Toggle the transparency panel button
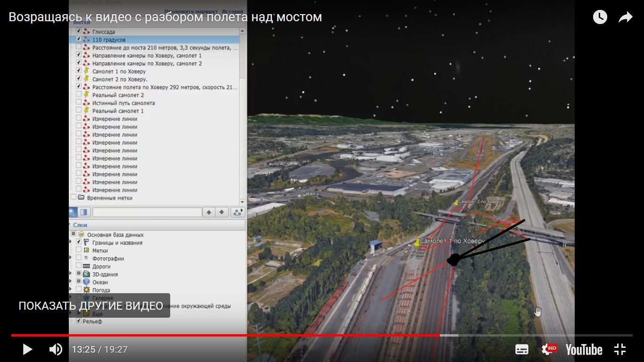The width and height of the screenshot is (644, 362). click(x=84, y=212)
